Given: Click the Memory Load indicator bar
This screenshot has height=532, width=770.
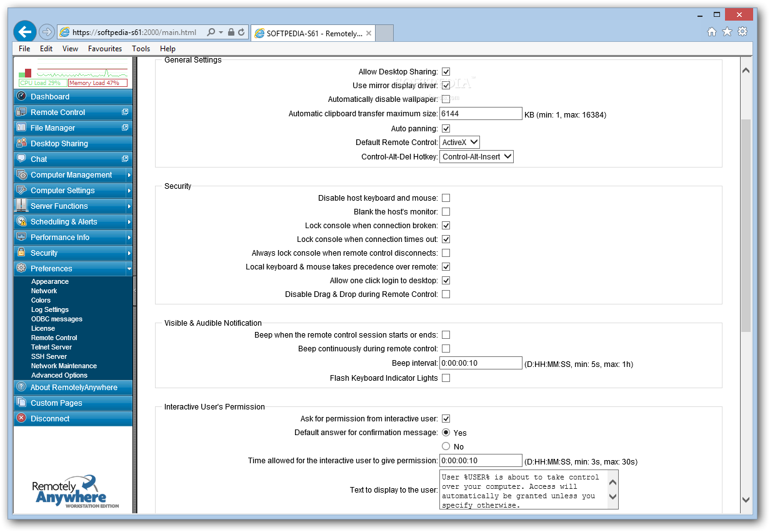Looking at the screenshot, I should [x=97, y=83].
